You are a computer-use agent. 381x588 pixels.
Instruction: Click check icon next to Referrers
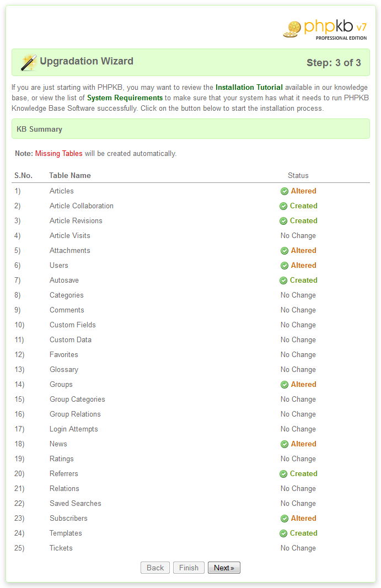coord(283,474)
